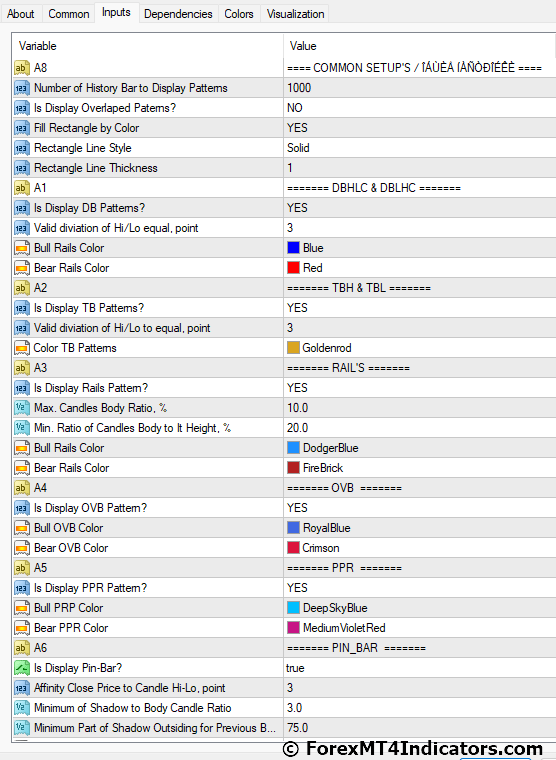Click color icon next to Bull OVB Color
Image resolution: width=556 pixels, height=760 pixels.
point(21,528)
